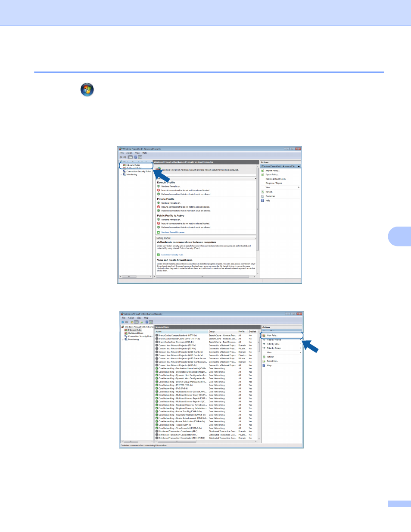Click the Forward arrow in upper window toolbar
Screen dimensions: 411x532
pyautogui.click(x=125, y=157)
